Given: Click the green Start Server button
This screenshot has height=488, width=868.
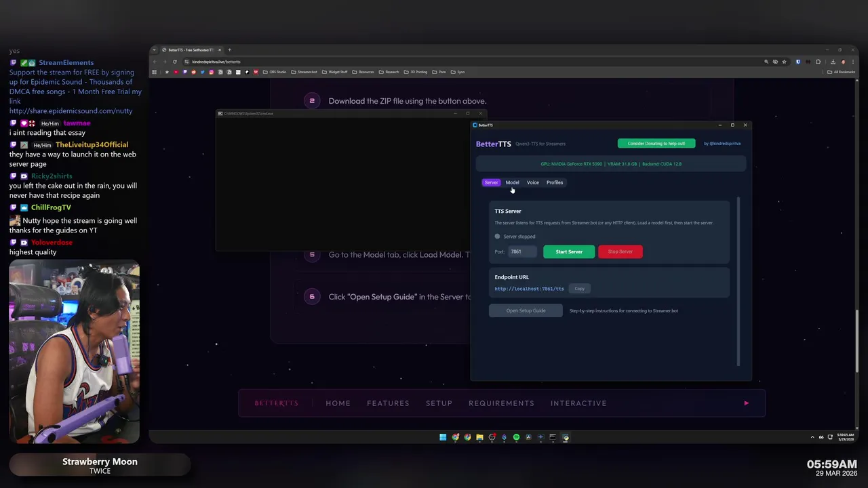Looking at the screenshot, I should pyautogui.click(x=569, y=251).
